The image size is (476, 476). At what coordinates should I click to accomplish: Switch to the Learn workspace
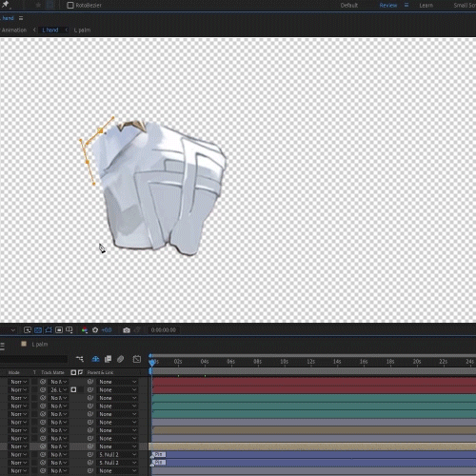[426, 5]
